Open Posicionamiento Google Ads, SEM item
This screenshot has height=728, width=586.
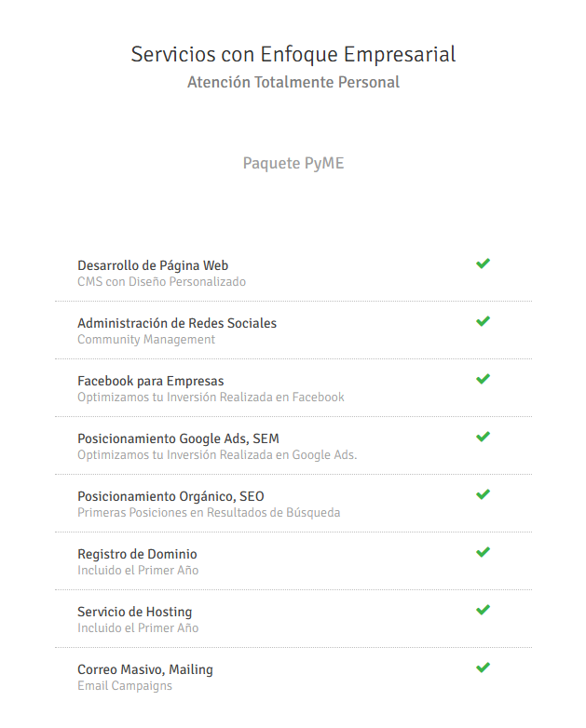179,438
